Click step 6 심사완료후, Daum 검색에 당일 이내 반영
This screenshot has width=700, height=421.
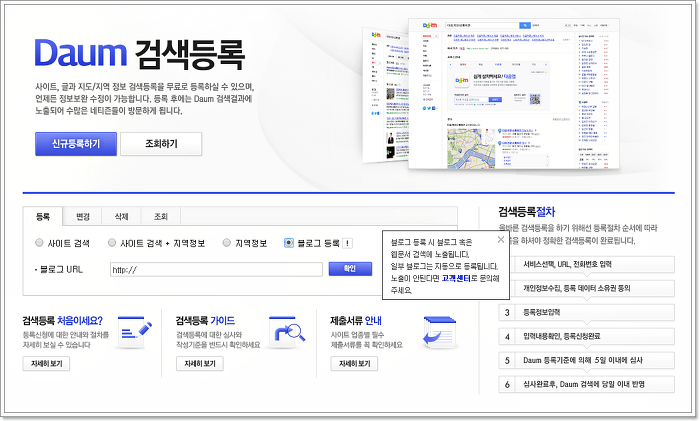pyautogui.click(x=586, y=384)
